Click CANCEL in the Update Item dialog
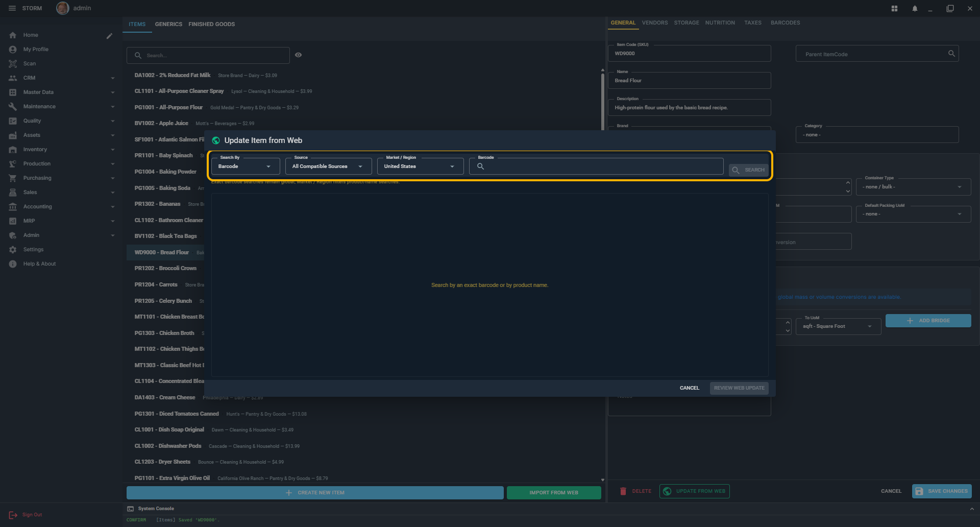The width and height of the screenshot is (980, 527). (x=689, y=388)
